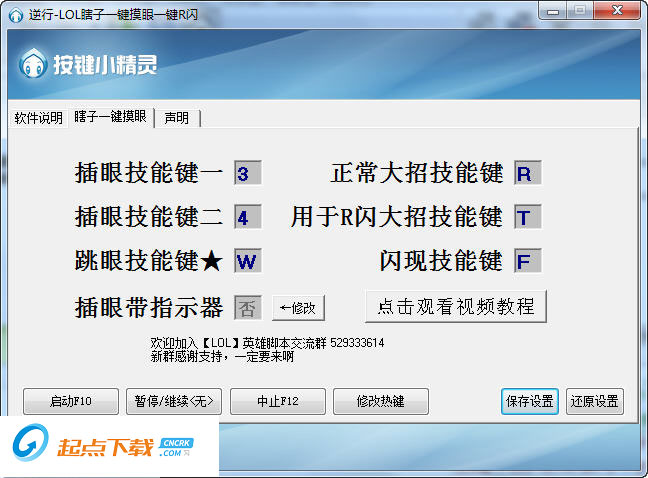The height and width of the screenshot is (478, 648).
Task: Restore defaults with 还原设置 button
Action: (x=595, y=401)
